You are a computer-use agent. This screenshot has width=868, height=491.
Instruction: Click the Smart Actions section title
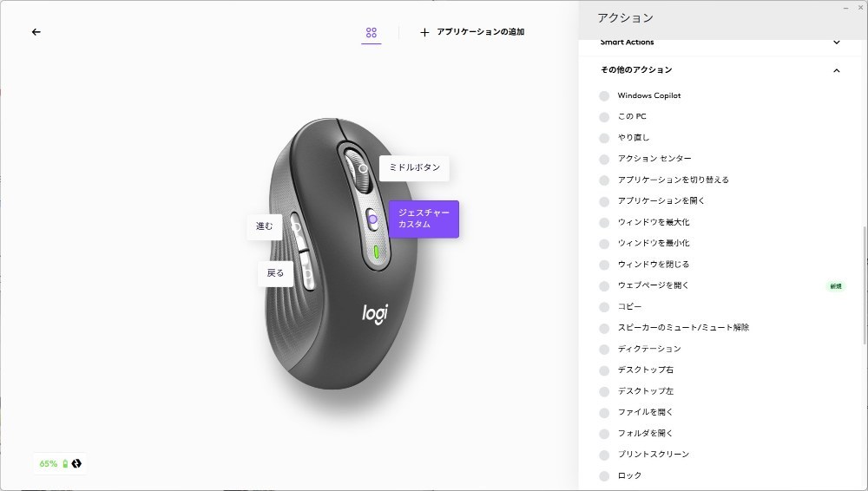(x=628, y=42)
